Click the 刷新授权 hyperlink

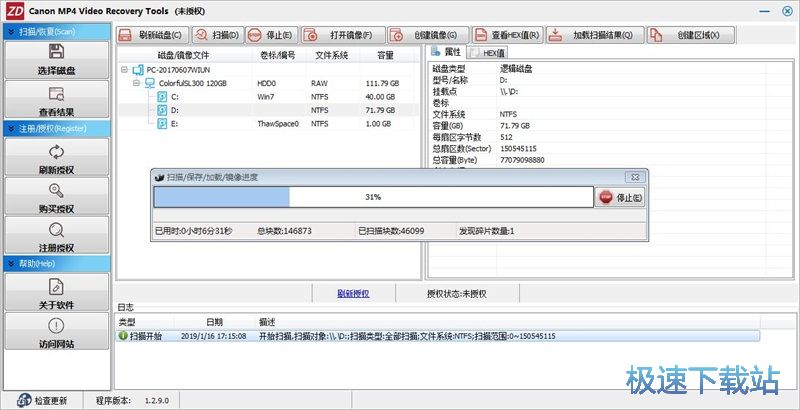pos(353,294)
